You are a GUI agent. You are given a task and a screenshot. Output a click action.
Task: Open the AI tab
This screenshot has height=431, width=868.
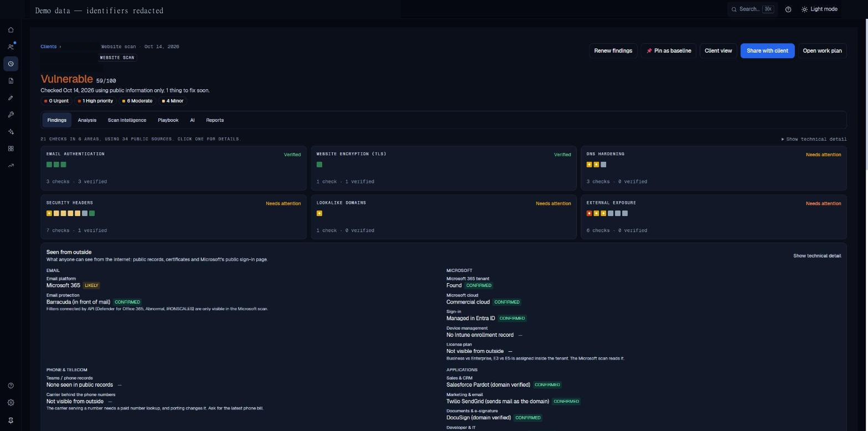tap(192, 120)
